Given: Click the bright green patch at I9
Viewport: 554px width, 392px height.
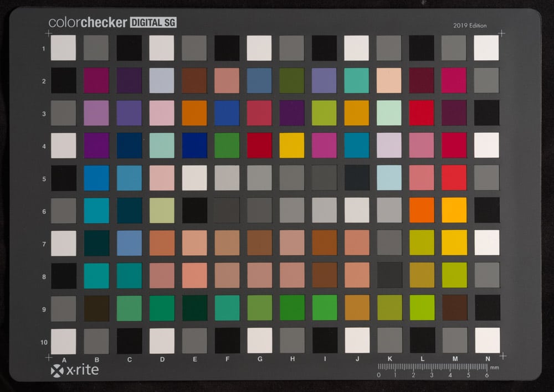Looking at the screenshot, I should [325, 308].
